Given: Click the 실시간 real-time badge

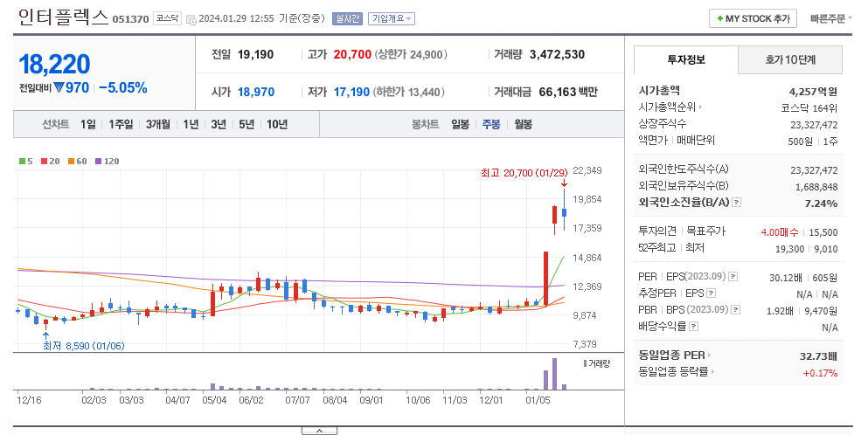Looking at the screenshot, I should pyautogui.click(x=347, y=19).
